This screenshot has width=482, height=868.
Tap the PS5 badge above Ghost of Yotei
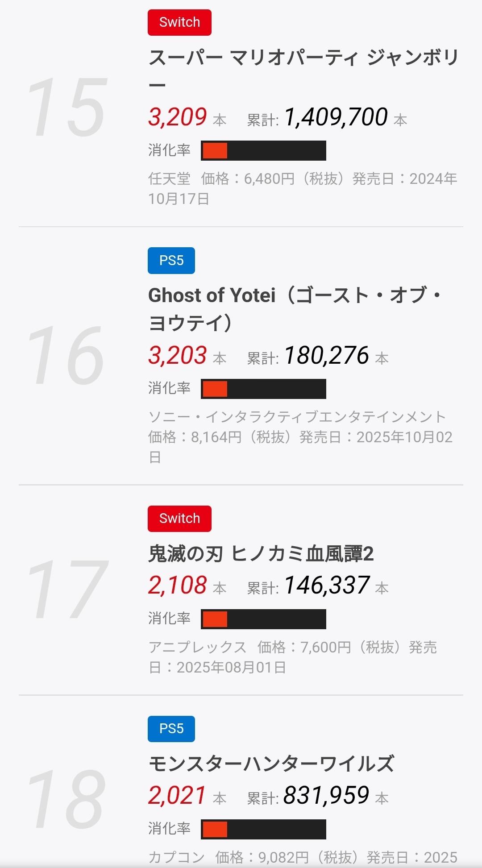pyautogui.click(x=171, y=261)
